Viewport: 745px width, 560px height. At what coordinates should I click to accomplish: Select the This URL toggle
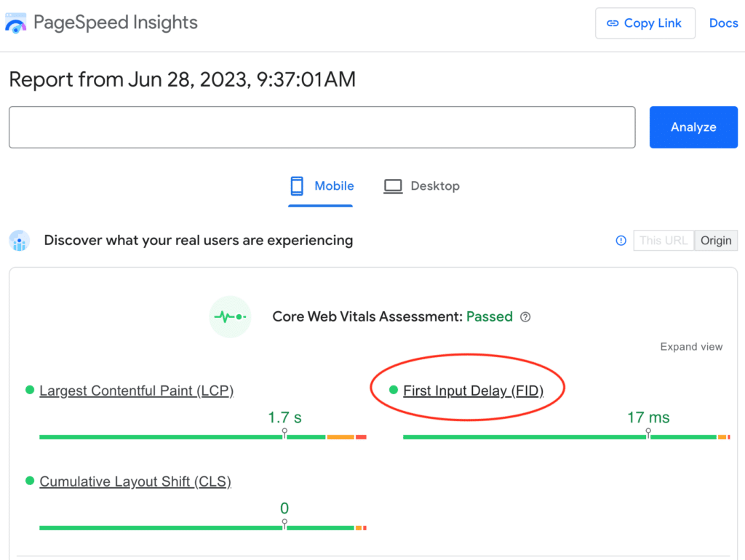(x=664, y=240)
